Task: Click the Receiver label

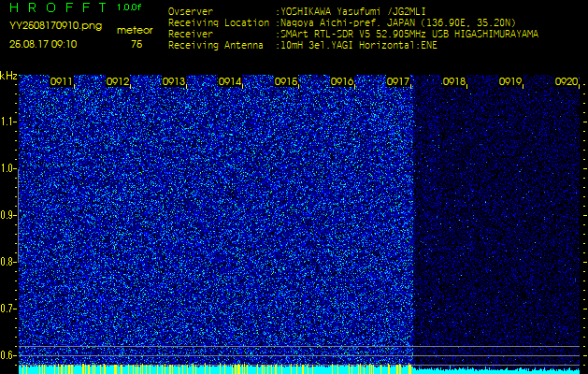Action: click(x=191, y=35)
